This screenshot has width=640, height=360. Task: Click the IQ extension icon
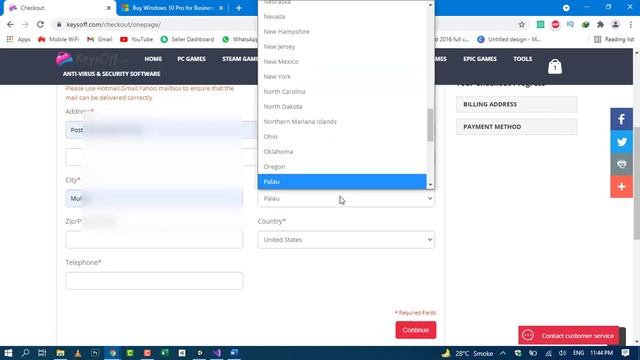pos(570,24)
